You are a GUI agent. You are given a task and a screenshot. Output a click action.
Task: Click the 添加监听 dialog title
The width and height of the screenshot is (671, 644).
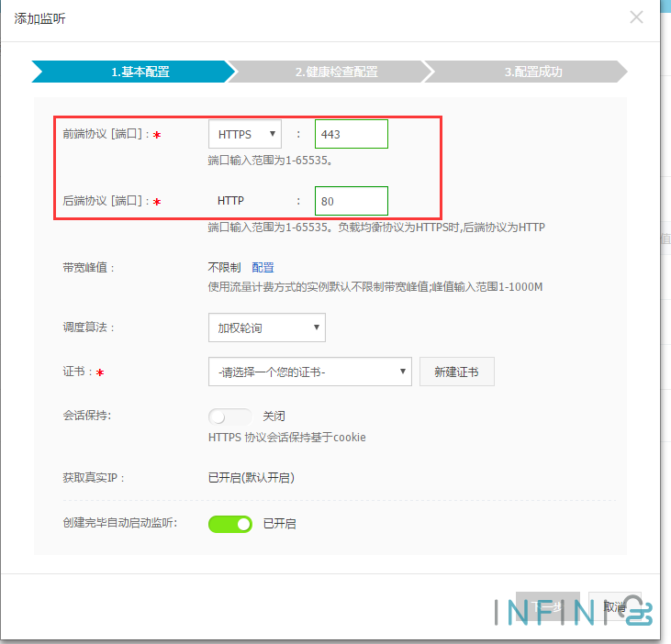click(39, 18)
